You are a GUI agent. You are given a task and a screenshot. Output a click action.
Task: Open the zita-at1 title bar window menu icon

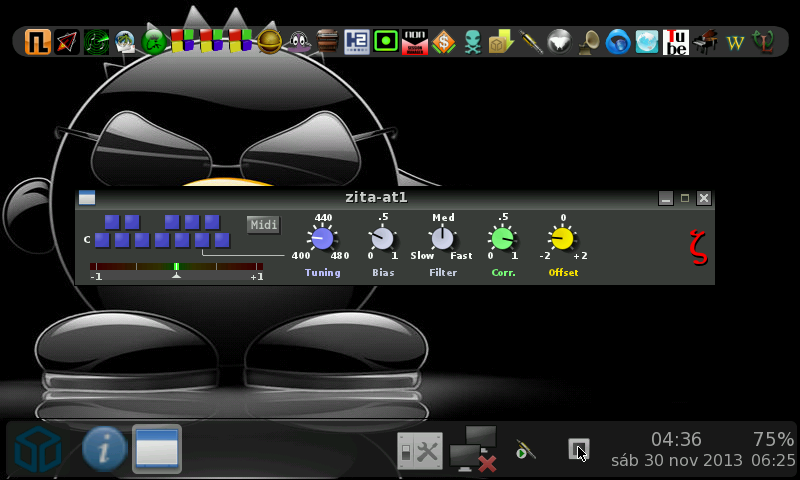tap(87, 198)
